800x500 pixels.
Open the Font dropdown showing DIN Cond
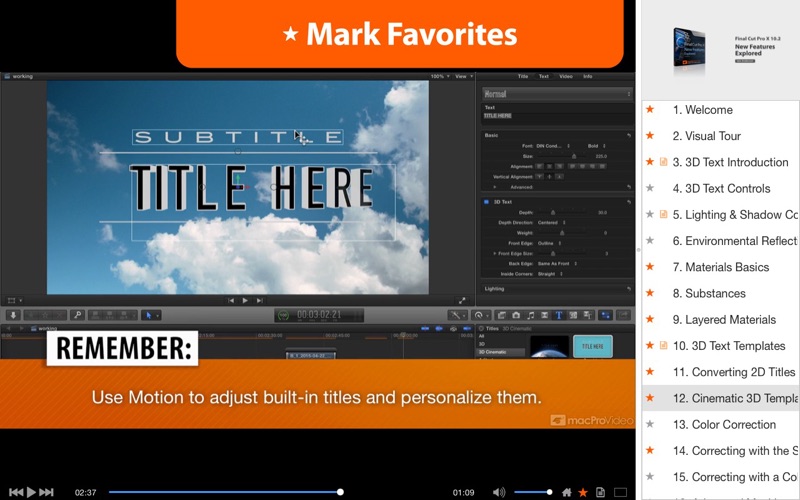click(x=553, y=146)
